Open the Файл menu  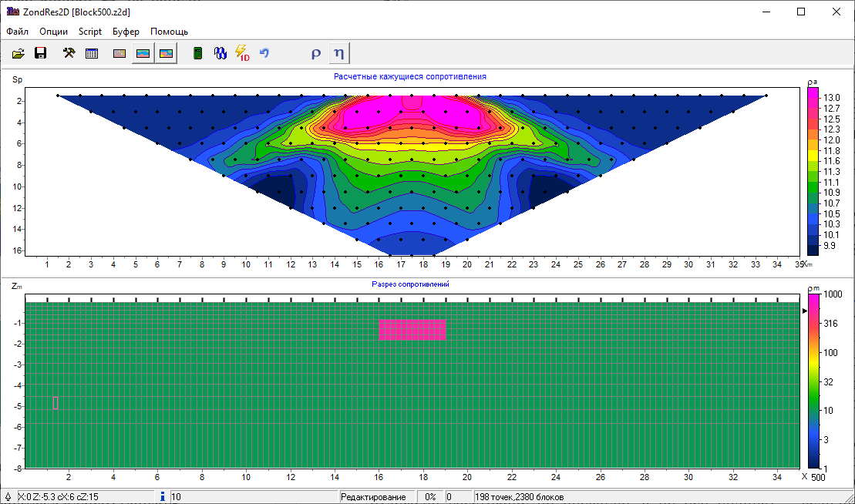pyautogui.click(x=18, y=32)
